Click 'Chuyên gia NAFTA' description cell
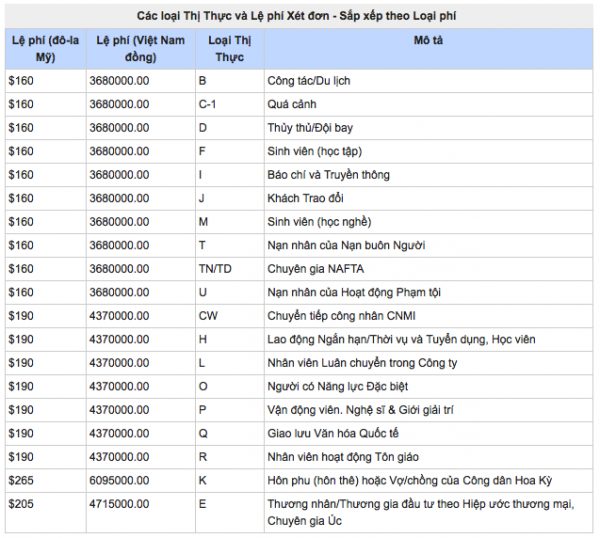This screenshot has width=600, height=538. [x=429, y=269]
